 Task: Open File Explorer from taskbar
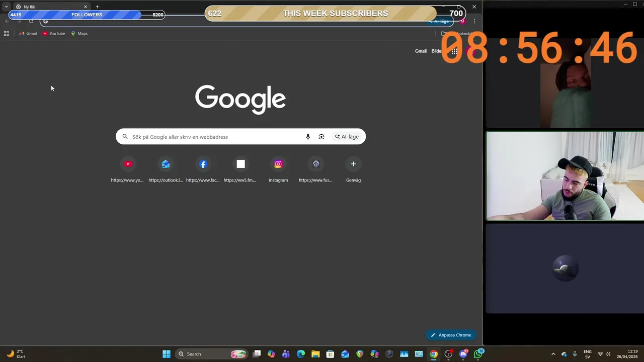[x=315, y=354]
